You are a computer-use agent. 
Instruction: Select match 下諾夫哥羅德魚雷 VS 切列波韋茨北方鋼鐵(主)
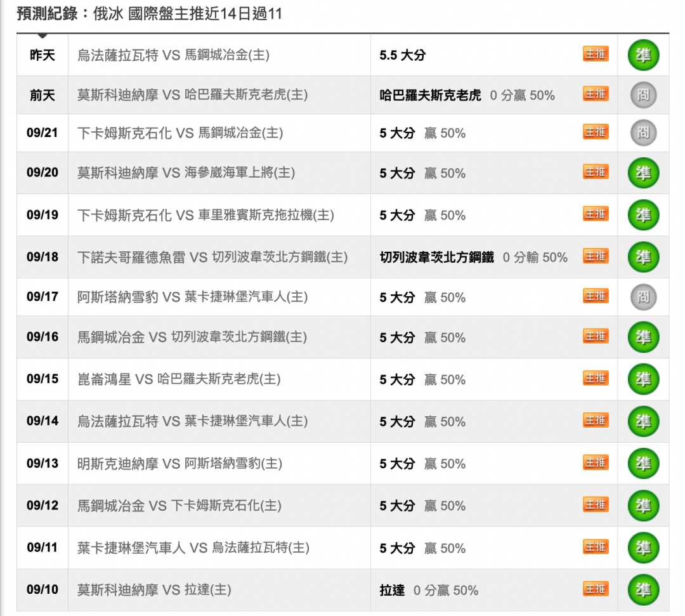[x=212, y=257]
